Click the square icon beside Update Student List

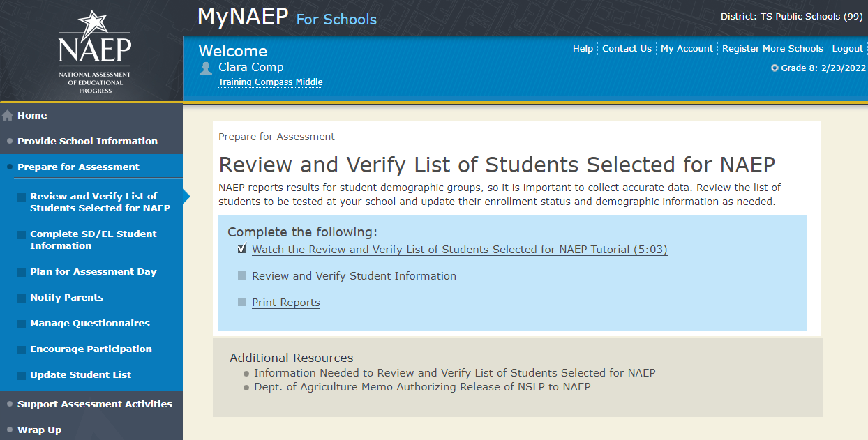point(22,375)
